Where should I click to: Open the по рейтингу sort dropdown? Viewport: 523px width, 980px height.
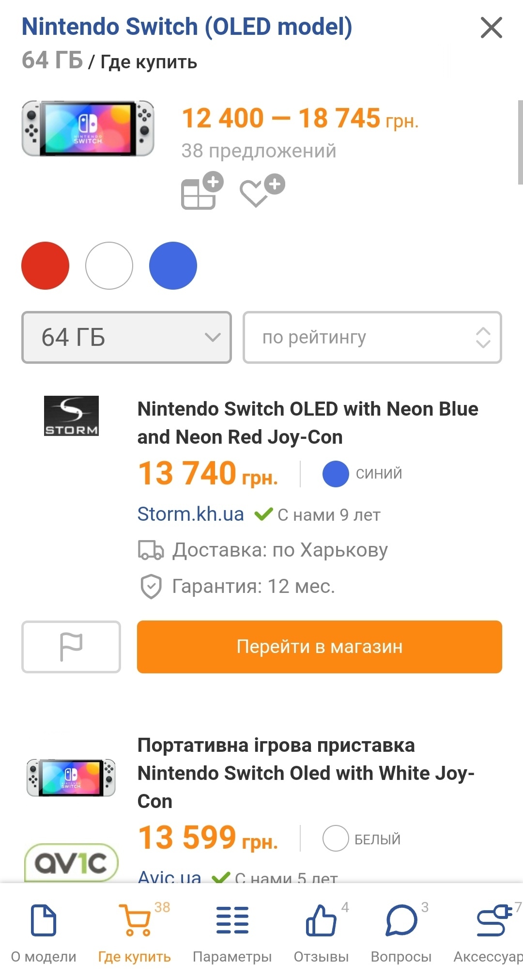(372, 337)
